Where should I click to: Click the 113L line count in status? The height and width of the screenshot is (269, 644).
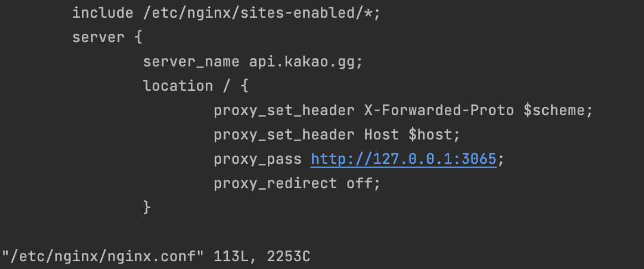[236, 256]
